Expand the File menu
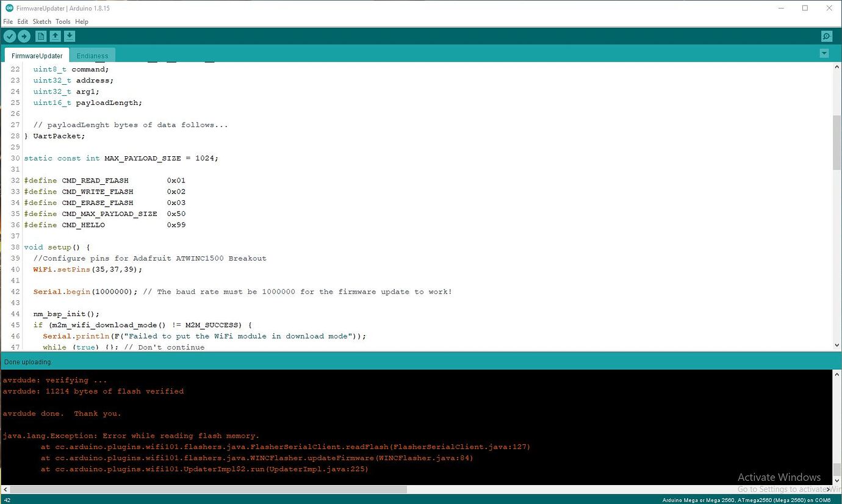 pyautogui.click(x=8, y=21)
